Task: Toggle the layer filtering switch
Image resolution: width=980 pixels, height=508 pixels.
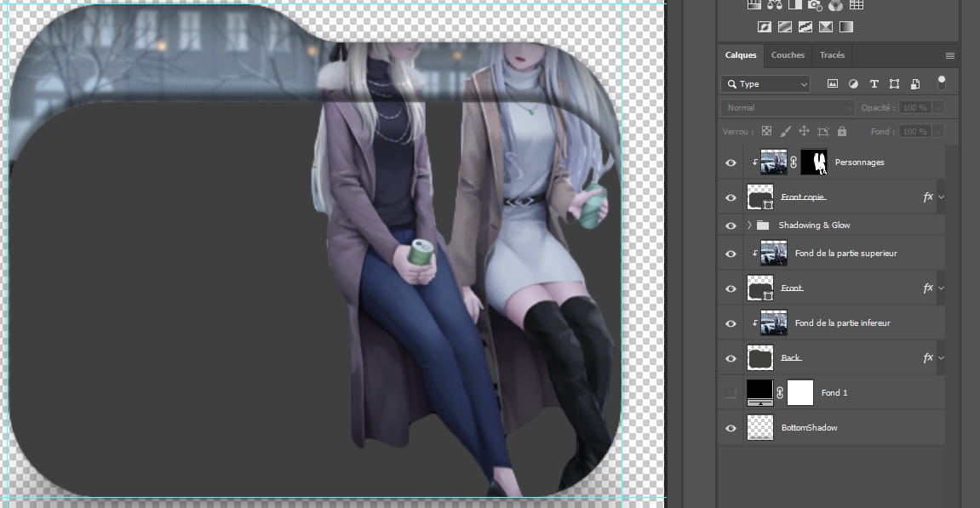Action: click(941, 83)
